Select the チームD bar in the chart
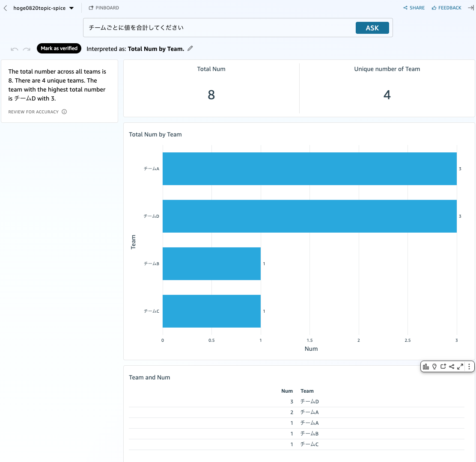Viewport: 476px width, 462px height. click(x=309, y=216)
